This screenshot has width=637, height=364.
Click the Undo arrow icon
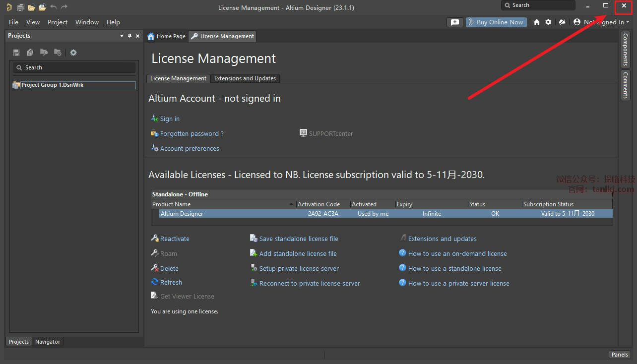pos(54,7)
